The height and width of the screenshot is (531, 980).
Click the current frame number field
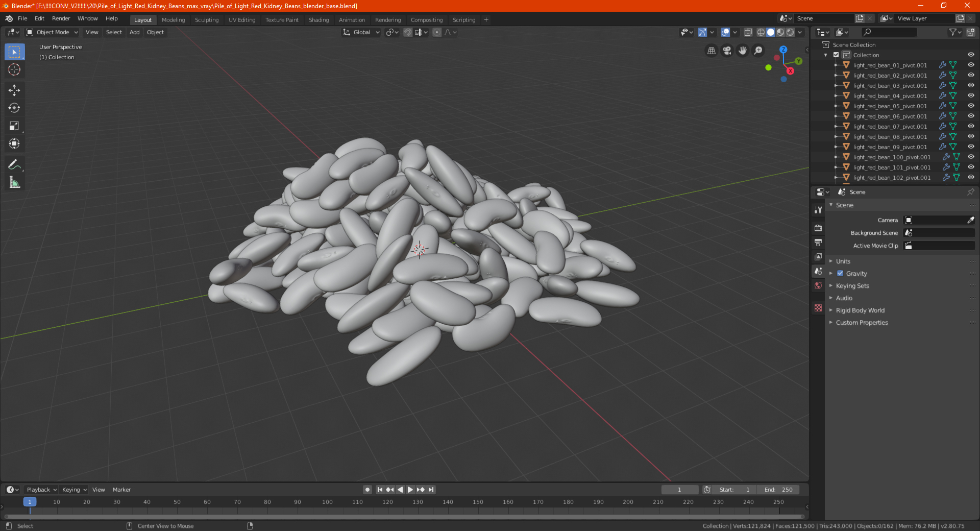pyautogui.click(x=679, y=490)
